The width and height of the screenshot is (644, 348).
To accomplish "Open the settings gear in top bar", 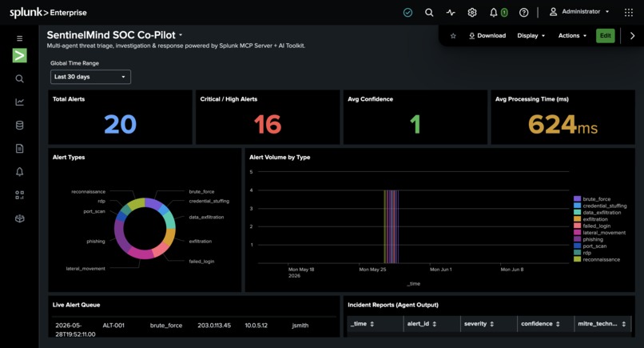I will click(x=472, y=12).
